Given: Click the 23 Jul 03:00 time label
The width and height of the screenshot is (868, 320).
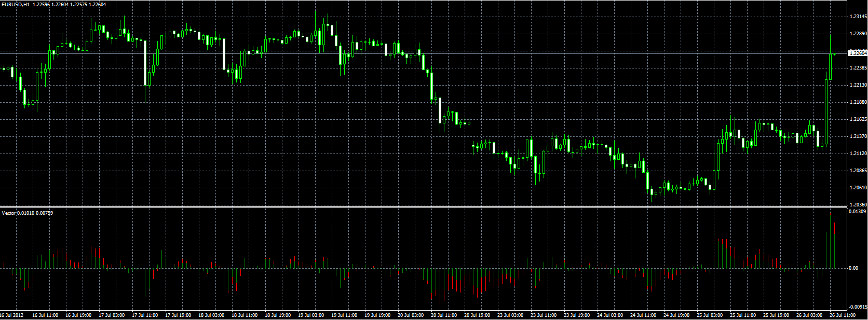Looking at the screenshot, I should [x=510, y=315].
